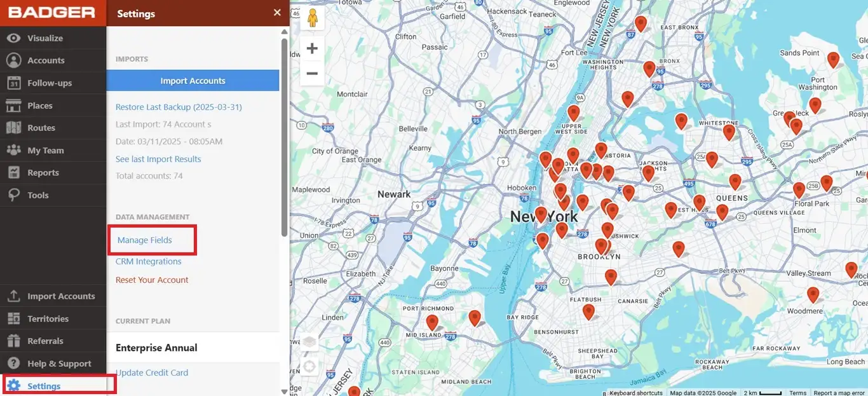Zoom out on the map
The width and height of the screenshot is (868, 396).
[312, 74]
